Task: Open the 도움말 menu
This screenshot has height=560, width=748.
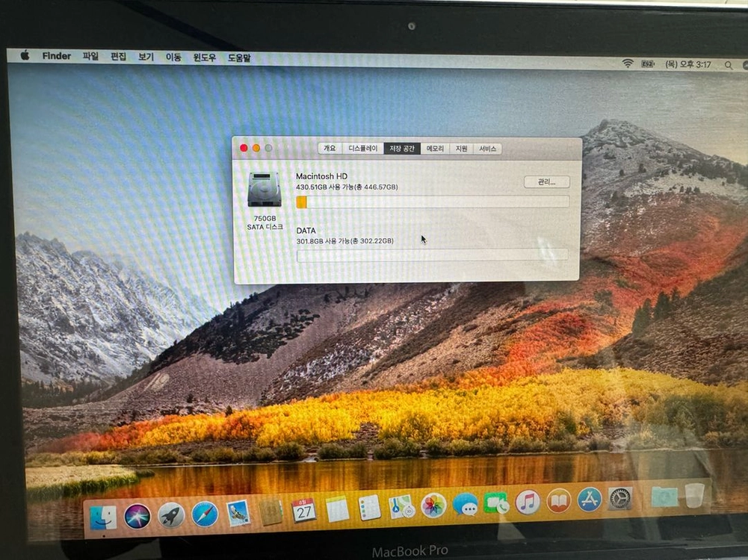Action: coord(239,58)
